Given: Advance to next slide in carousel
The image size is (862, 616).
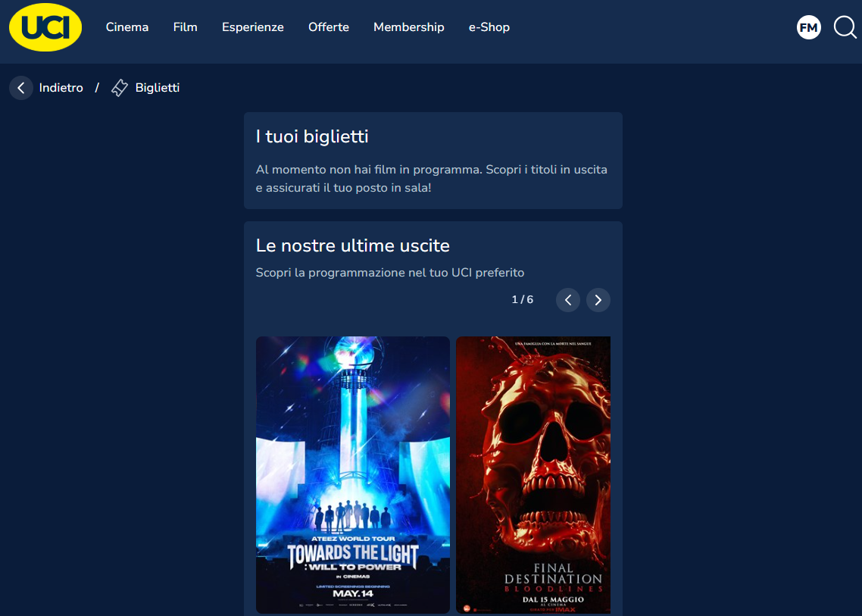Looking at the screenshot, I should pos(598,300).
